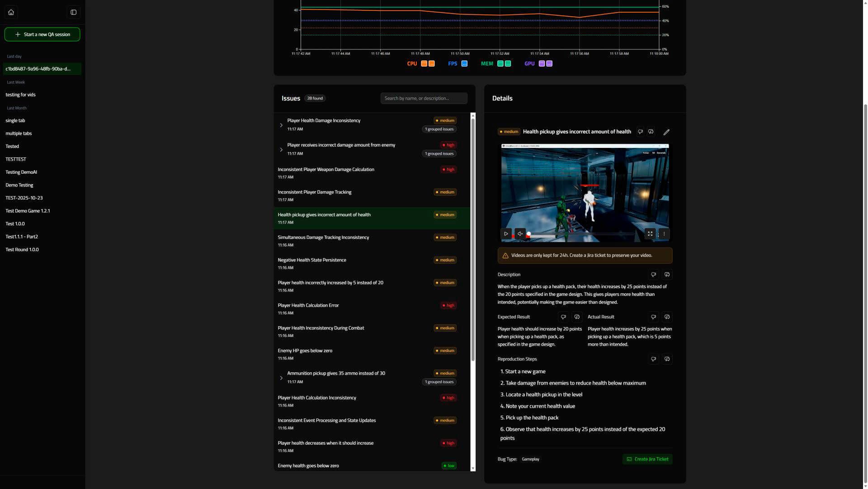Image resolution: width=868 pixels, height=489 pixels.
Task: Open the Testing DemoAI session
Action: tap(21, 172)
